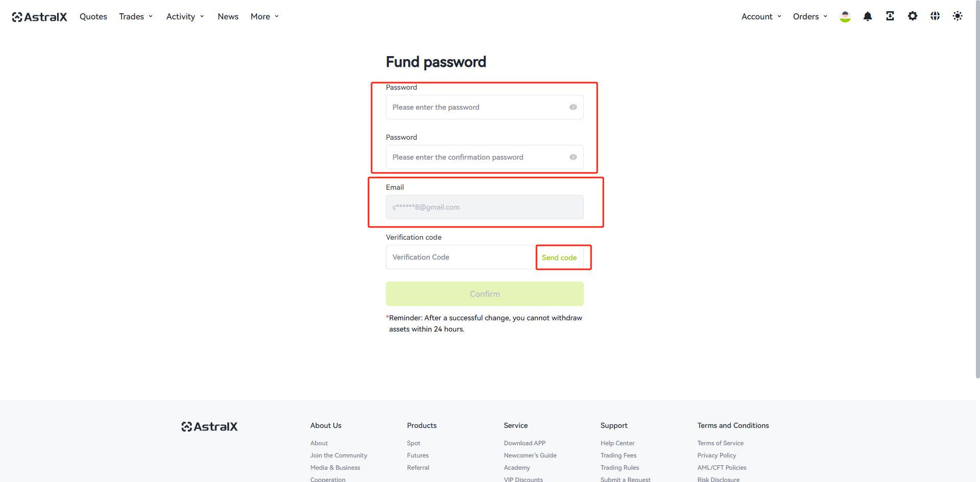Image resolution: width=980 pixels, height=482 pixels.
Task: Open the Orders dropdown
Action: (810, 16)
